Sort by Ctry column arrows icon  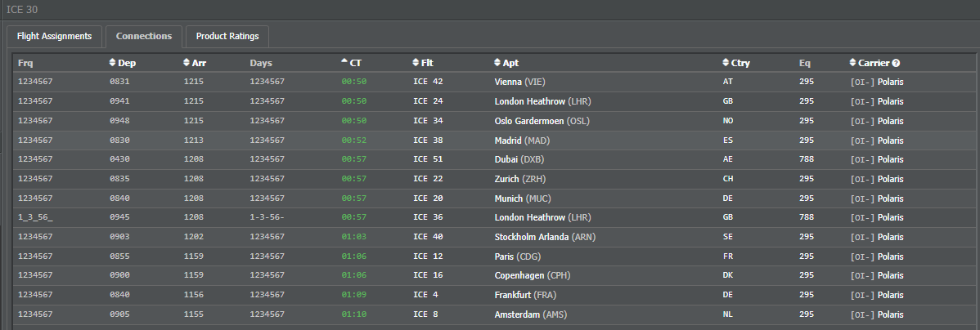pyautogui.click(x=726, y=62)
